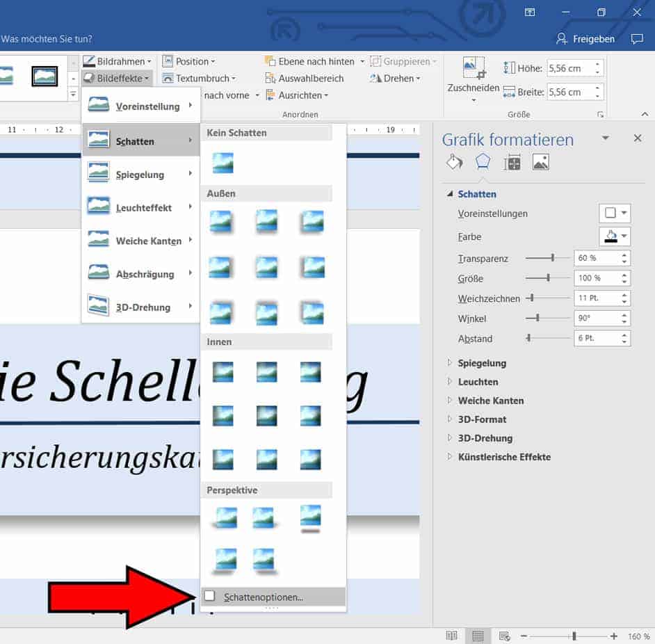The height and width of the screenshot is (644, 655).
Task: Click the Zuschneiden crop icon
Action: (x=474, y=68)
